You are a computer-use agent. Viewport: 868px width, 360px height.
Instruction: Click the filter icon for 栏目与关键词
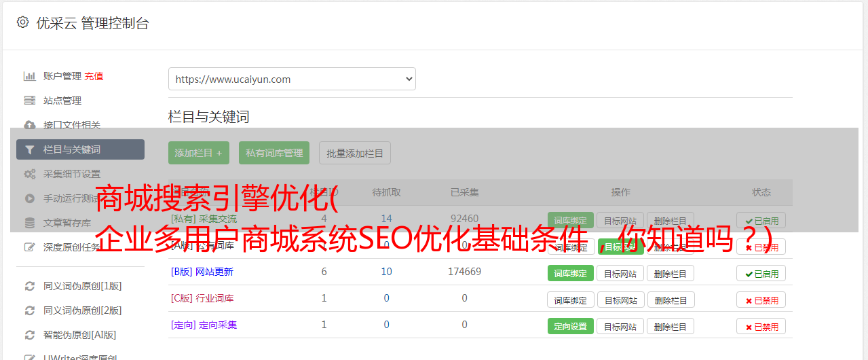(x=29, y=149)
